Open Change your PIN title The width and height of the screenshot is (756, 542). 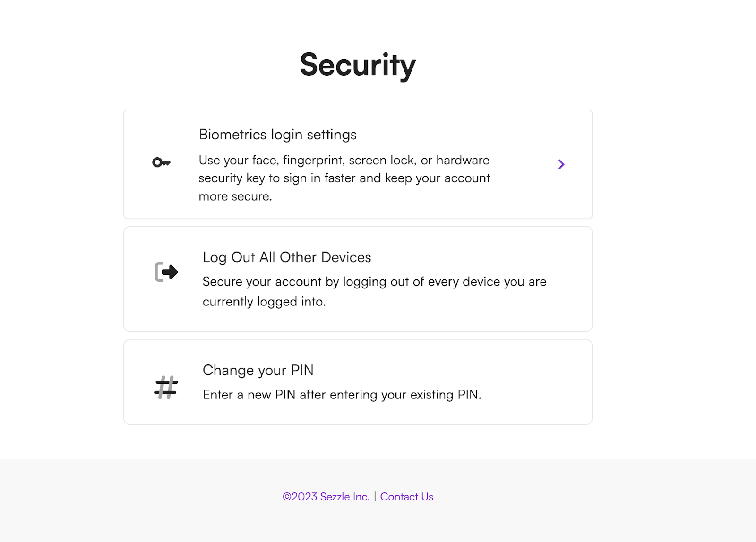(258, 370)
